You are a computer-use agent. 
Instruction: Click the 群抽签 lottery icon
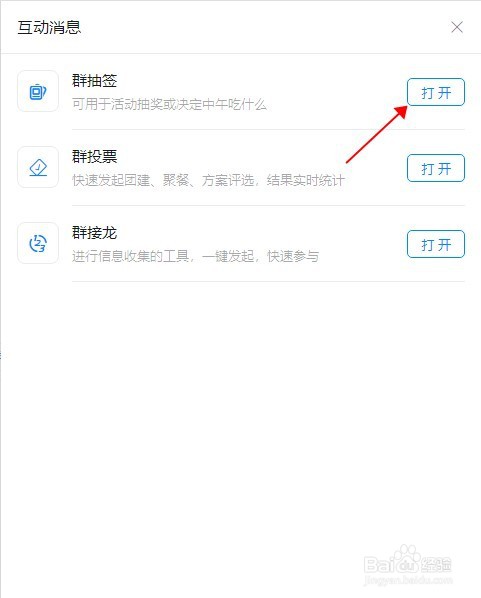pos(38,91)
